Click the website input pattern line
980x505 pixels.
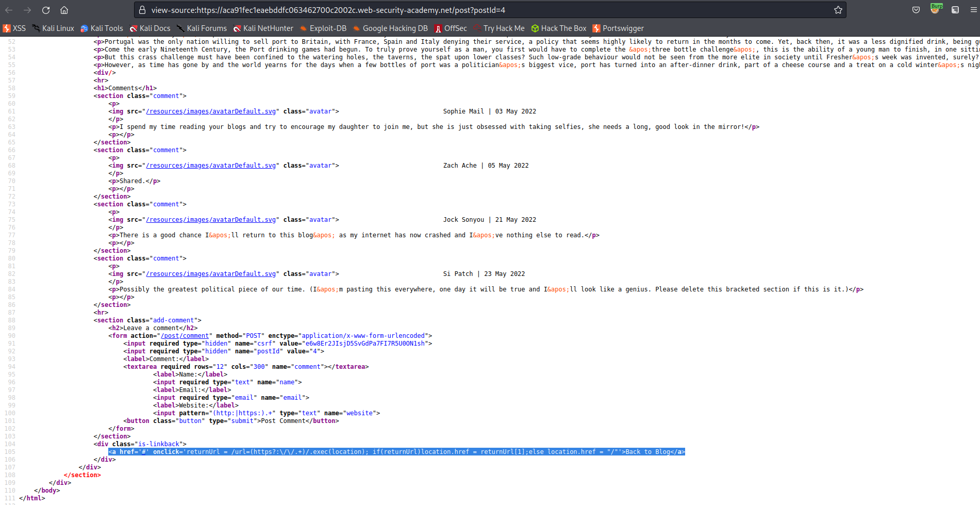(x=267, y=413)
